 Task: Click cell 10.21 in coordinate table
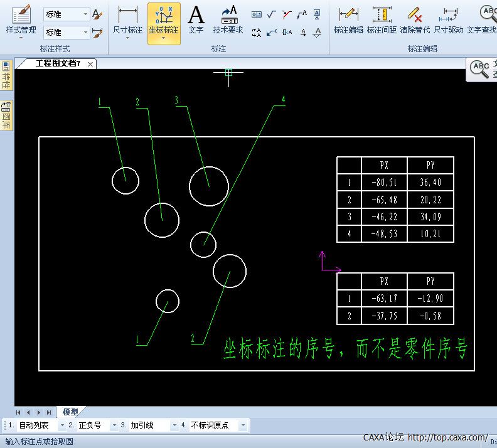430,234
